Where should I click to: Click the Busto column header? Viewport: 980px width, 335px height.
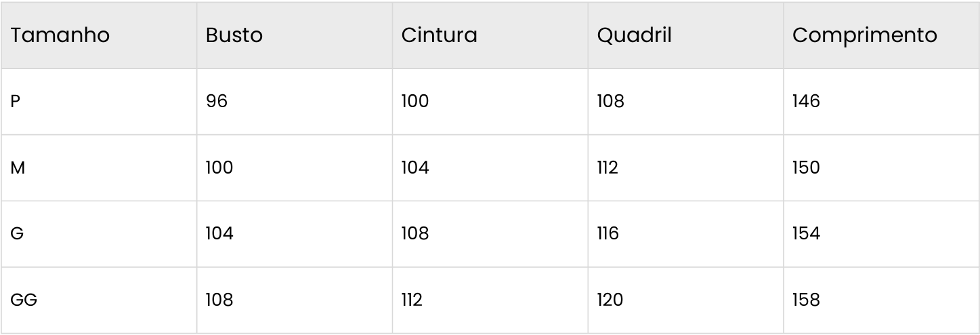[x=234, y=36]
